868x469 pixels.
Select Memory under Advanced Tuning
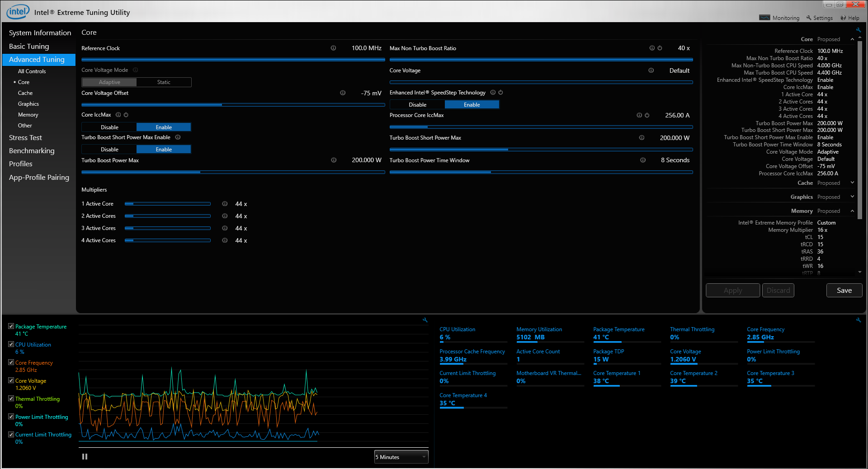coord(28,115)
